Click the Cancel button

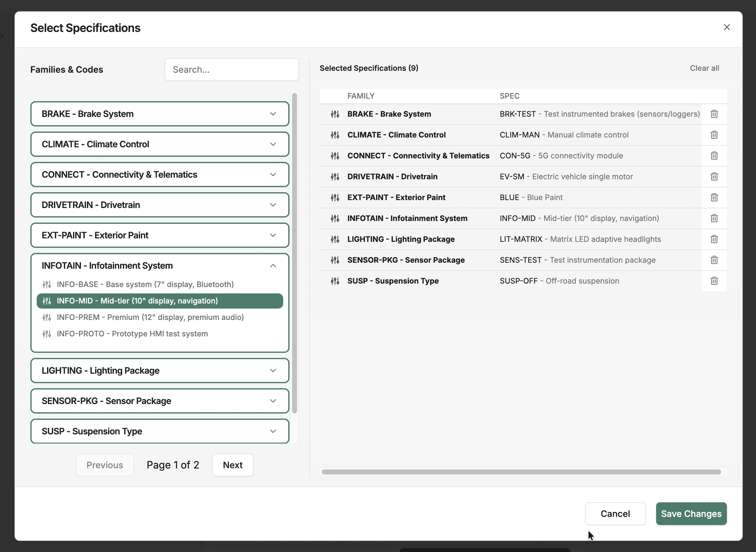coord(615,513)
